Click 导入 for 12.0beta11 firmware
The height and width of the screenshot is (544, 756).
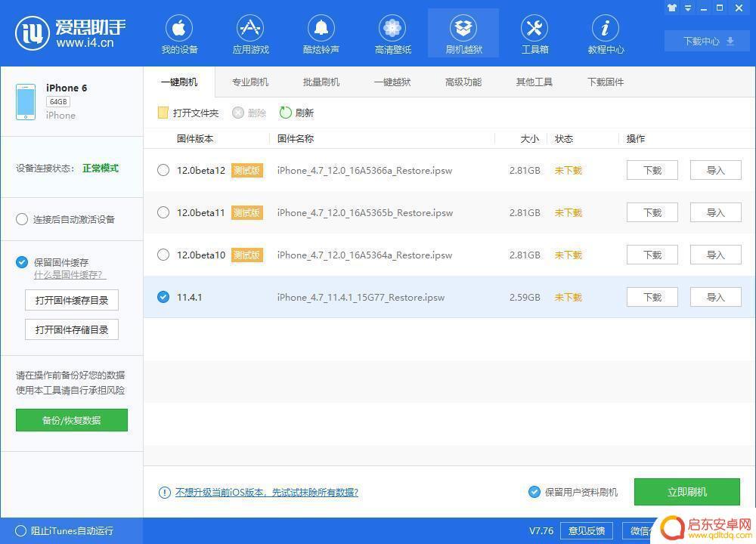pos(715,212)
